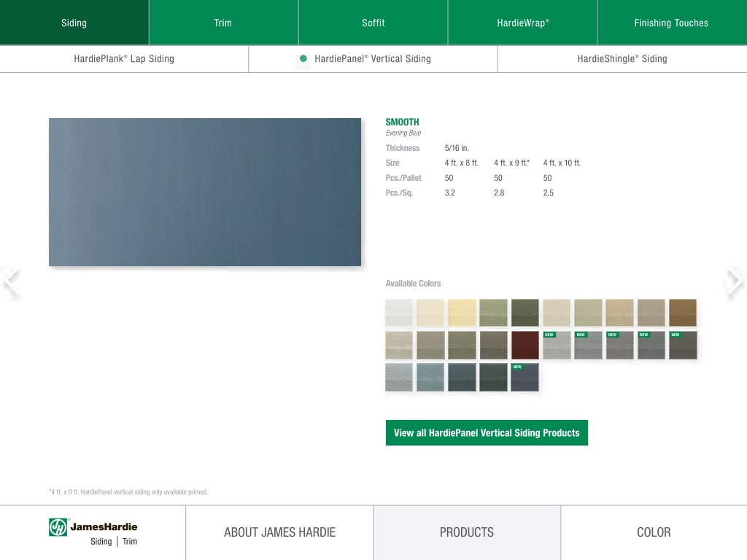This screenshot has width=747, height=560.
Task: Click the 4 ft. x 10 ft. size
Action: tap(562, 163)
